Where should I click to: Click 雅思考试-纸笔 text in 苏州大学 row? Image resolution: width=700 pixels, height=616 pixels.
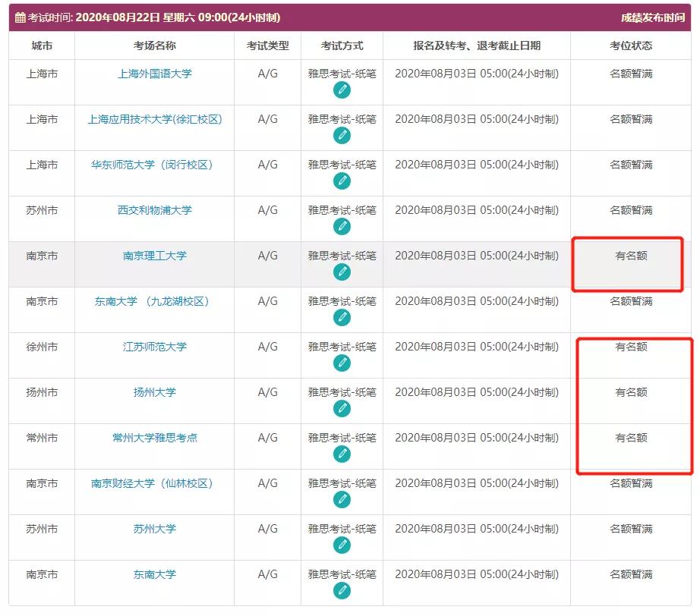coord(342,529)
